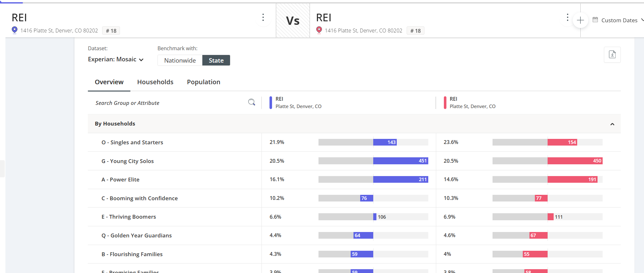Click the #18 rank badge on right REI
This screenshot has height=273, width=644.
tap(416, 31)
